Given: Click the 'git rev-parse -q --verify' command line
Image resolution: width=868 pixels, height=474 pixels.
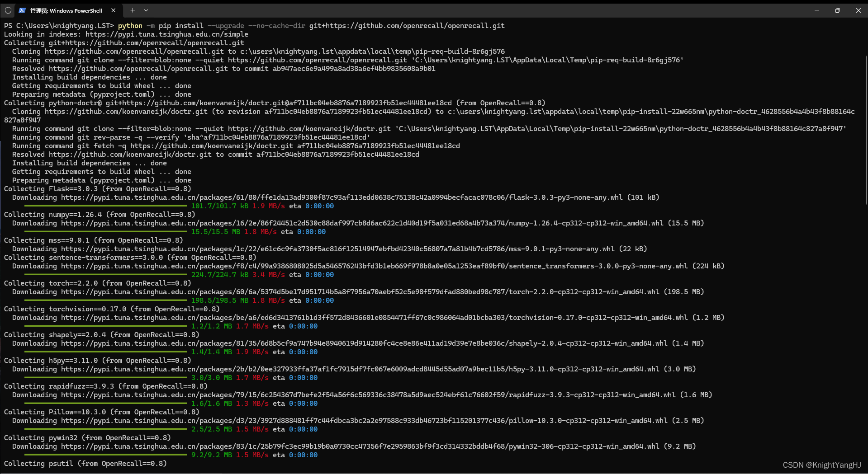Looking at the screenshot, I should [x=191, y=137].
